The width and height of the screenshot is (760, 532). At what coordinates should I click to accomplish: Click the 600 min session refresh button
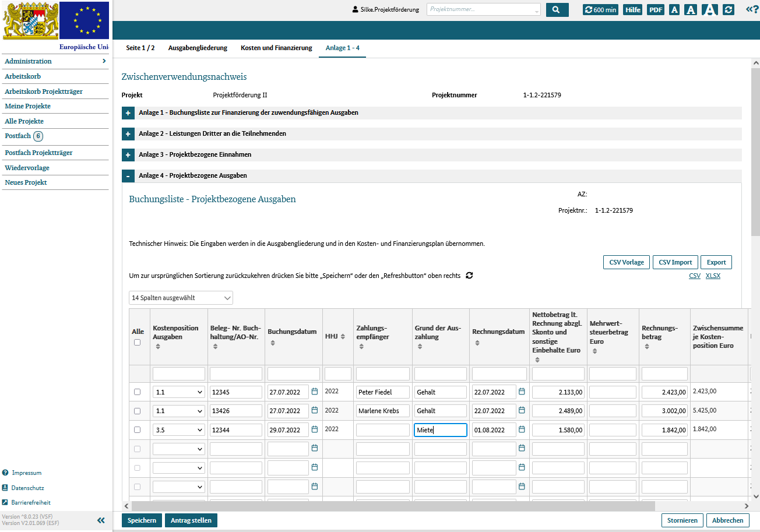click(x=600, y=9)
